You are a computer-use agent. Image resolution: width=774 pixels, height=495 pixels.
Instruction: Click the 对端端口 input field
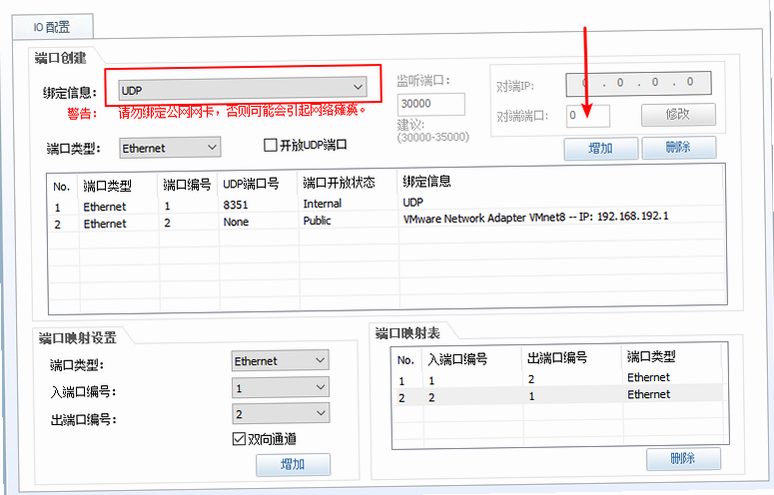click(587, 115)
